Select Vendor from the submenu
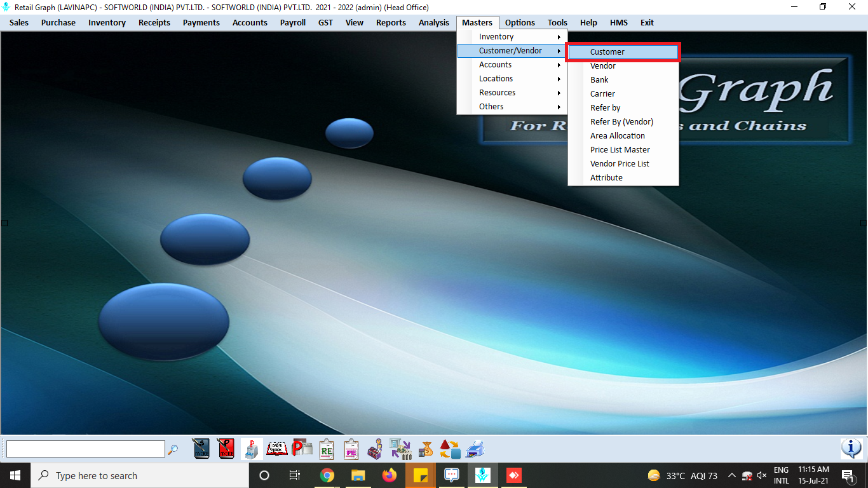This screenshot has height=488, width=868. coord(623,66)
